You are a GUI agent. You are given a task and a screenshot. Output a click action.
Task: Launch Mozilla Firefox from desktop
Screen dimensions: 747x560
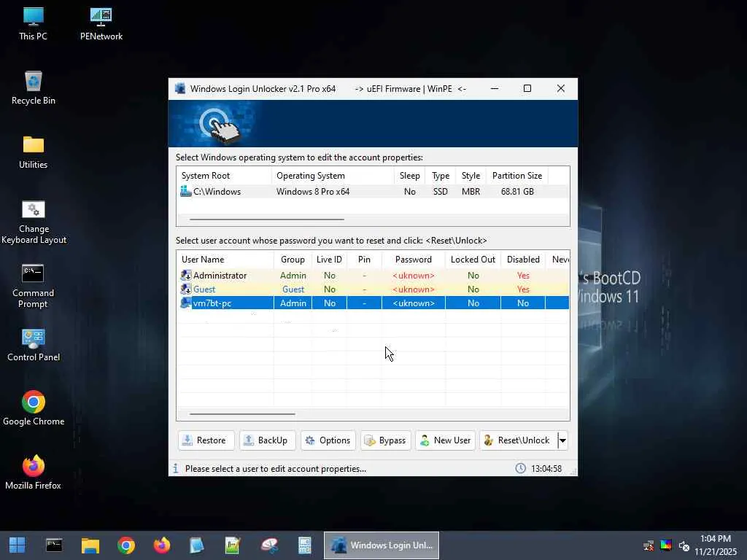coord(33,472)
